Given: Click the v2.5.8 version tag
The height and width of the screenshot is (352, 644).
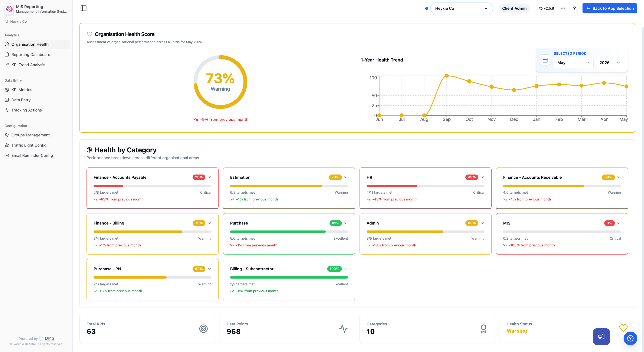Looking at the screenshot, I should (546, 8).
